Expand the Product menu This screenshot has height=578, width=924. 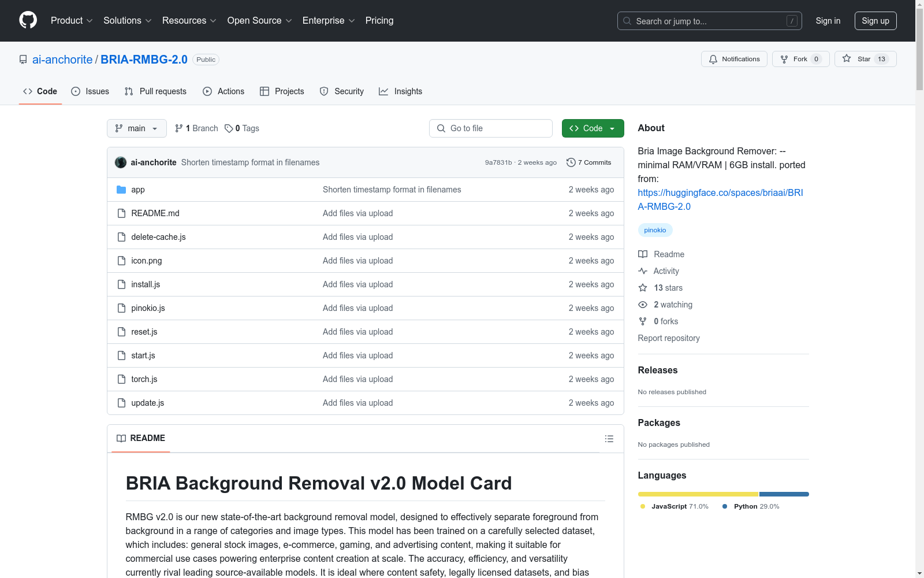tap(72, 20)
